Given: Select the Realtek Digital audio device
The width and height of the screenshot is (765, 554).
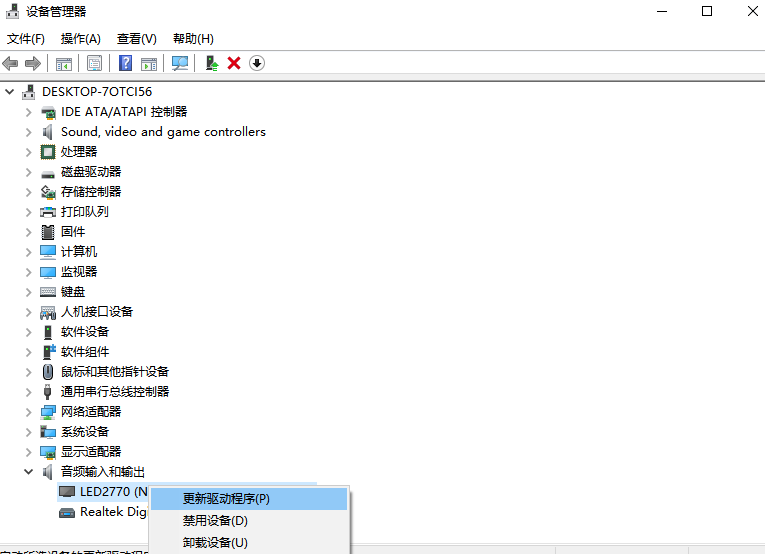Looking at the screenshot, I should (113, 512).
